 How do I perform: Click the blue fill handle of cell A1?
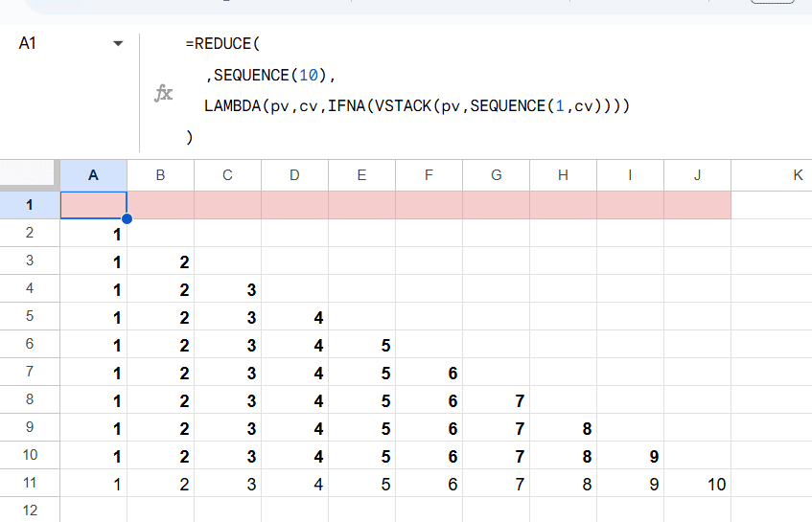click(x=127, y=219)
